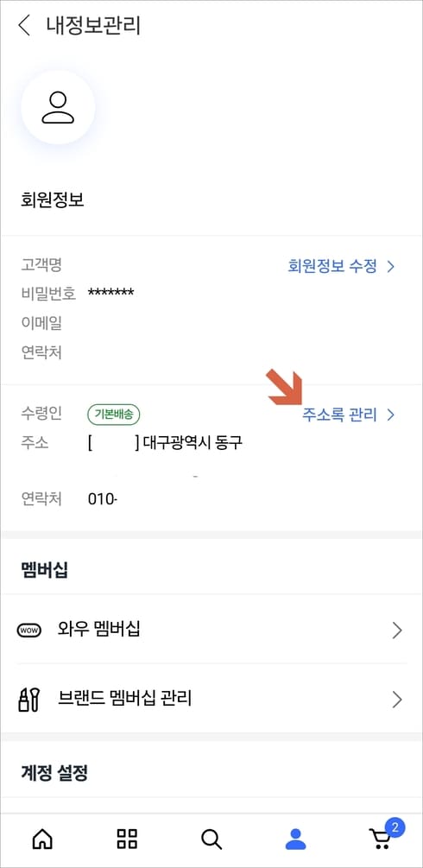This screenshot has height=868, width=423.
Task: Go back using the top-left arrow
Action: [x=24, y=26]
